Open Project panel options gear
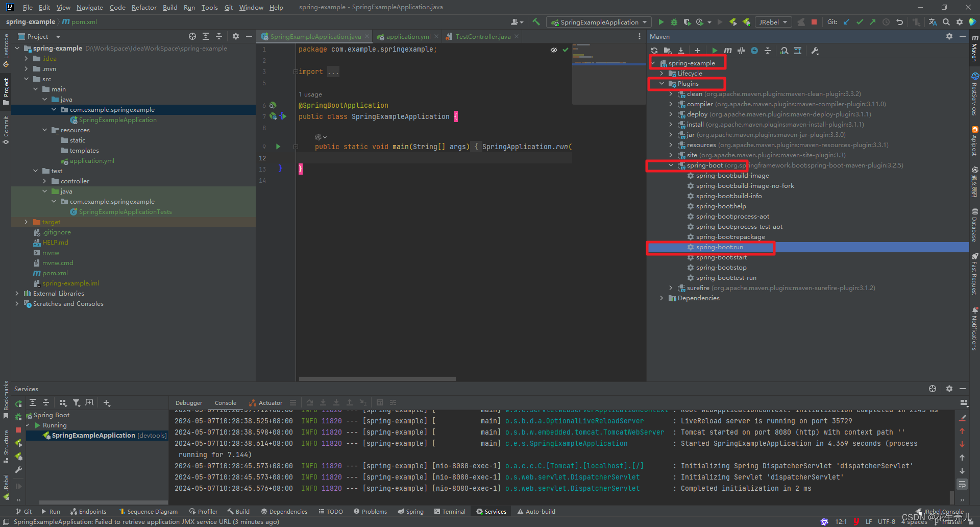Viewport: 980px width, 527px height. tap(235, 36)
